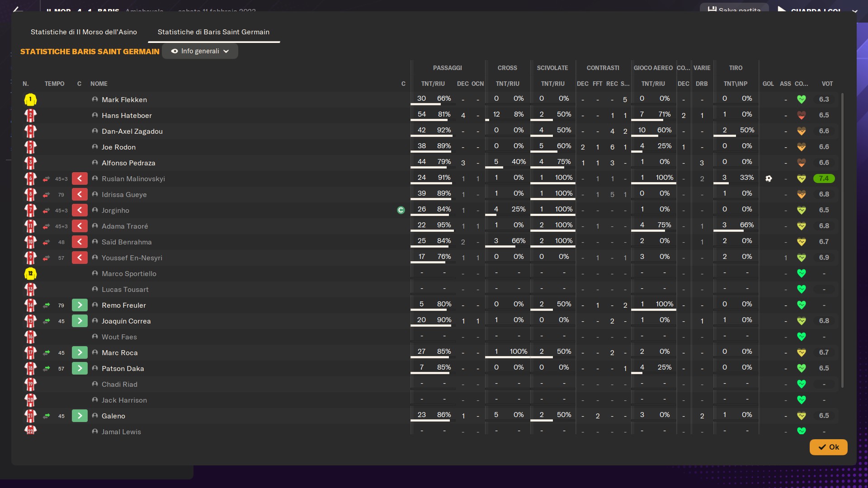Sort by the NOME column header
The image size is (868, 488).
[99, 84]
